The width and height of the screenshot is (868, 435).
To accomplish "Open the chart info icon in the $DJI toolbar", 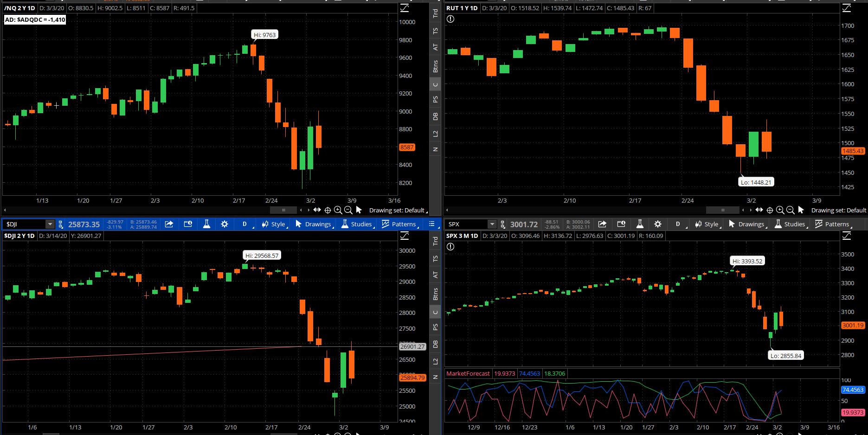I will [188, 224].
